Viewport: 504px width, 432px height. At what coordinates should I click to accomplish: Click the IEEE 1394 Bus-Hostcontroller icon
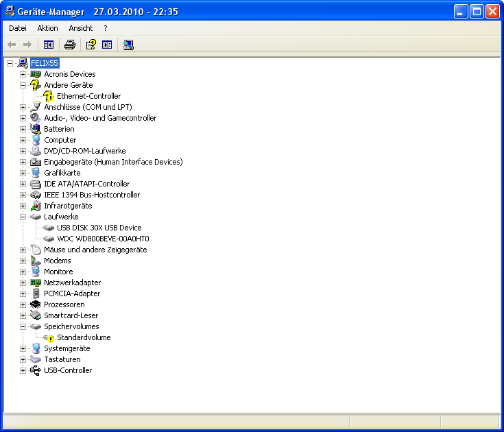pyautogui.click(x=36, y=195)
